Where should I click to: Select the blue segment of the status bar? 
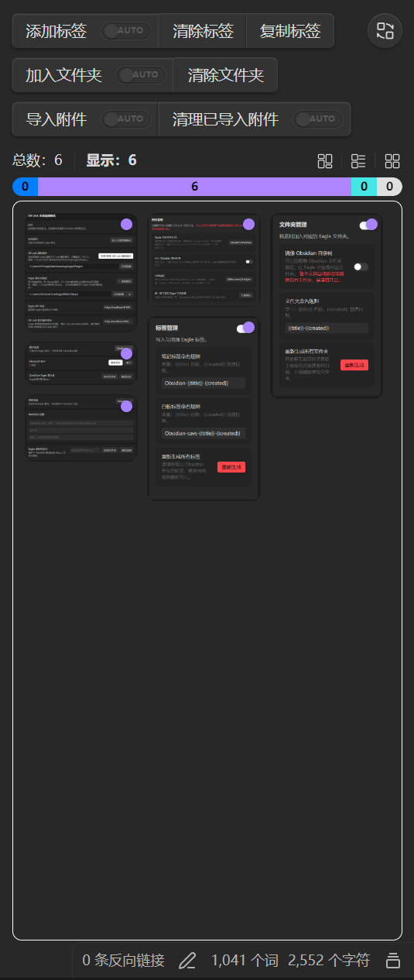(26, 187)
